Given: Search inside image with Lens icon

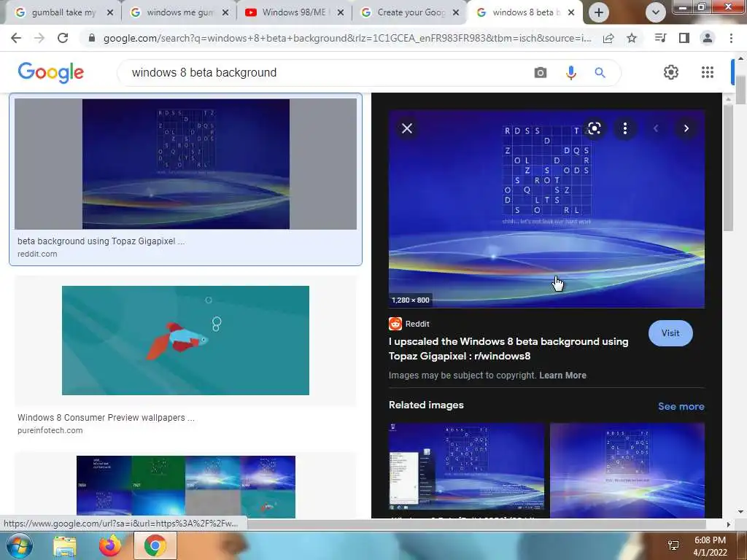Looking at the screenshot, I should 594,128.
